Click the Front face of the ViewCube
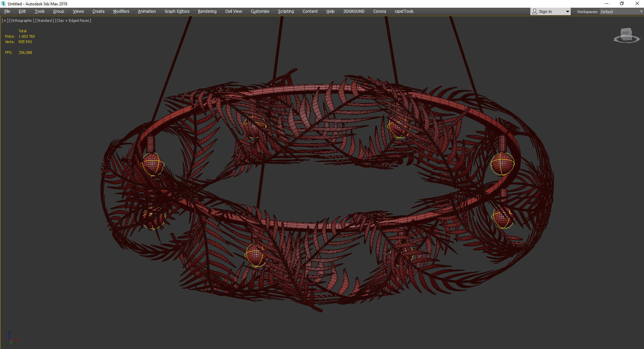Screen dimensions: 644x349 click(x=626, y=33)
